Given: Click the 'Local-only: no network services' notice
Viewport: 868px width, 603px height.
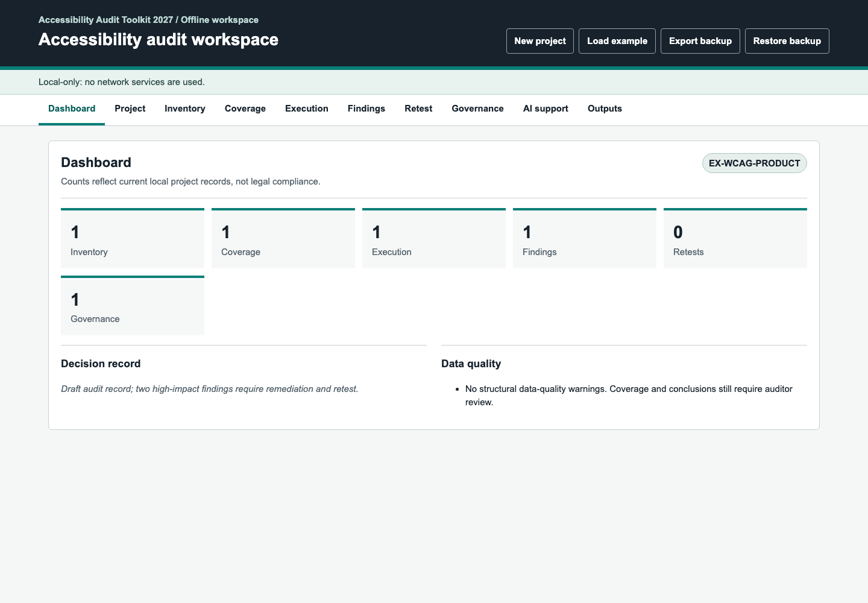Looking at the screenshot, I should [x=122, y=82].
